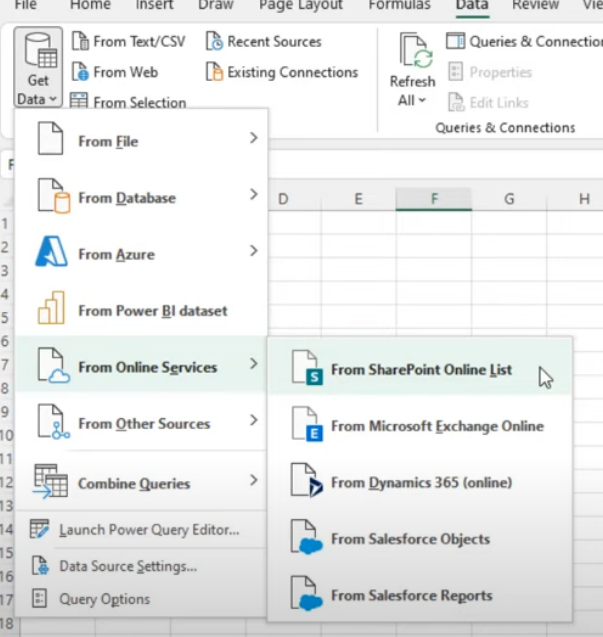The image size is (603, 637).
Task: Open the File tab
Action: click(x=26, y=4)
